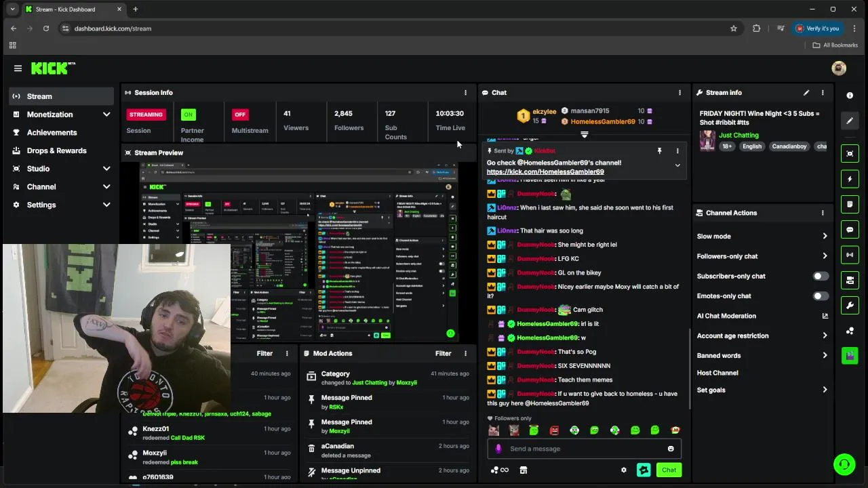Open the Chat panel options menu
This screenshot has width=868, height=488.
(x=679, y=93)
